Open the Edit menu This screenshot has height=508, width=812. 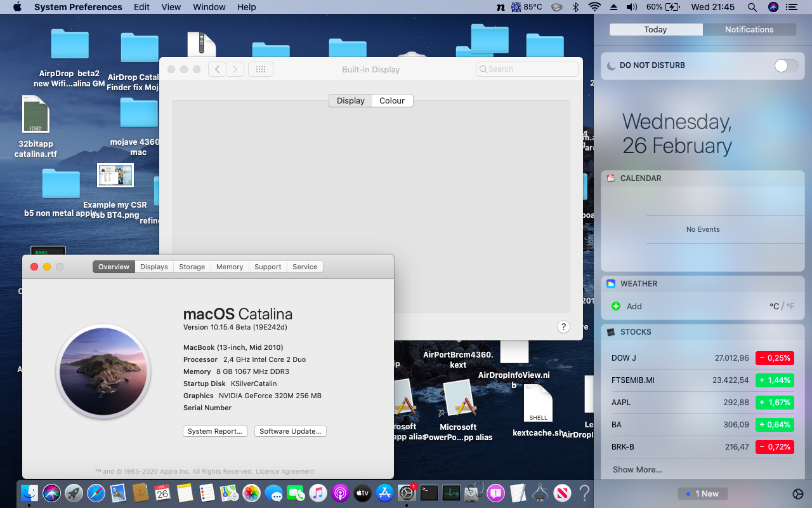tap(142, 7)
